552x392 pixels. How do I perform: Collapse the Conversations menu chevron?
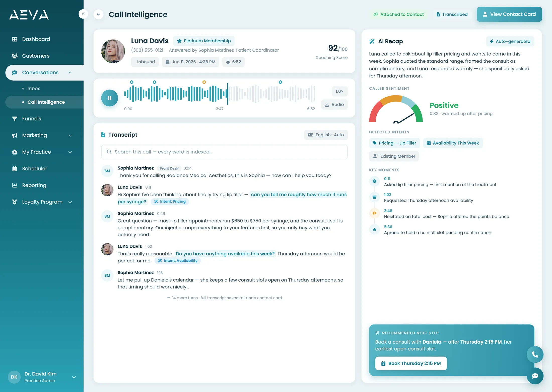(70, 72)
